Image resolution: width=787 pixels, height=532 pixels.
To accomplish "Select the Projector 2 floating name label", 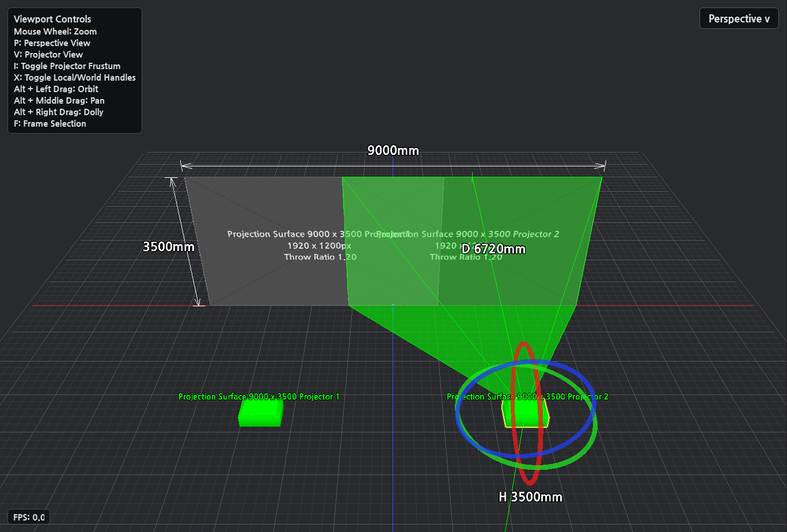I will coord(527,397).
